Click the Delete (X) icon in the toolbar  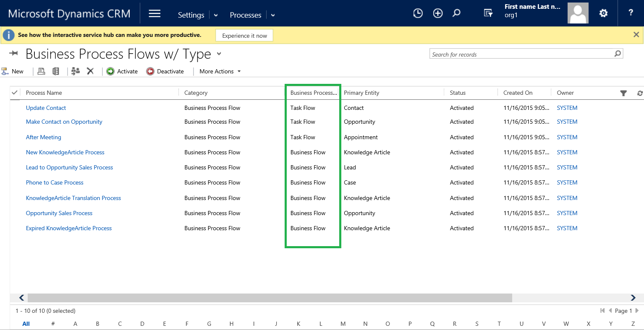[90, 71]
